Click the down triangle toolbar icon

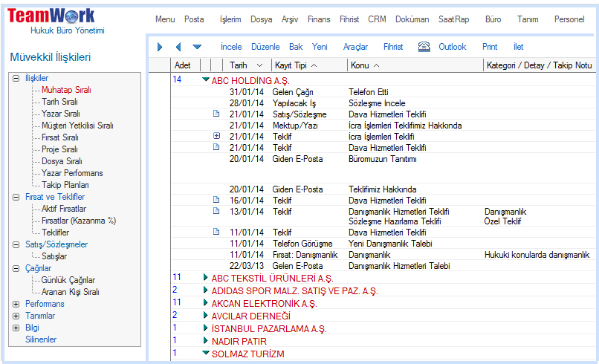pyautogui.click(x=197, y=47)
